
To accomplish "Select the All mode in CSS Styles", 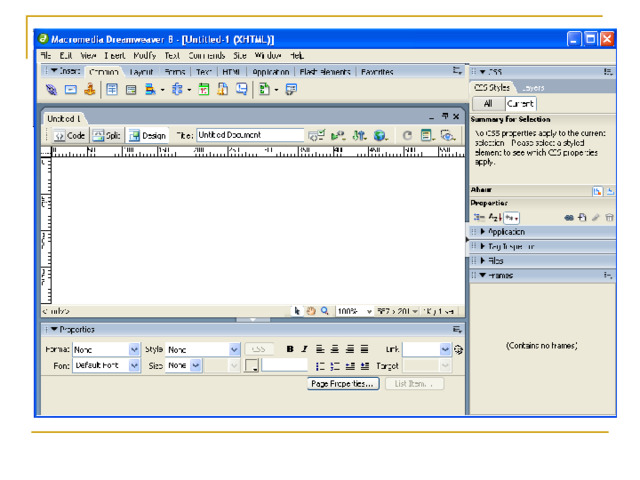I will coord(488,104).
